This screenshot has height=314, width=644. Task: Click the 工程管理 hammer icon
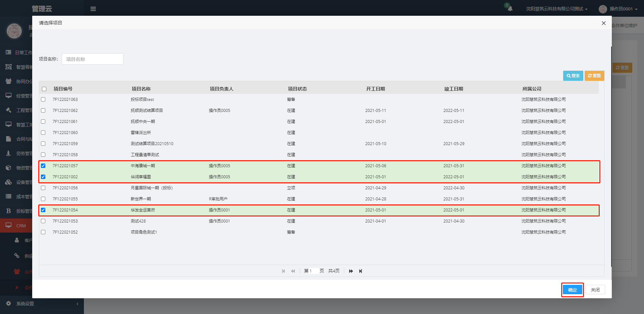[8, 110]
